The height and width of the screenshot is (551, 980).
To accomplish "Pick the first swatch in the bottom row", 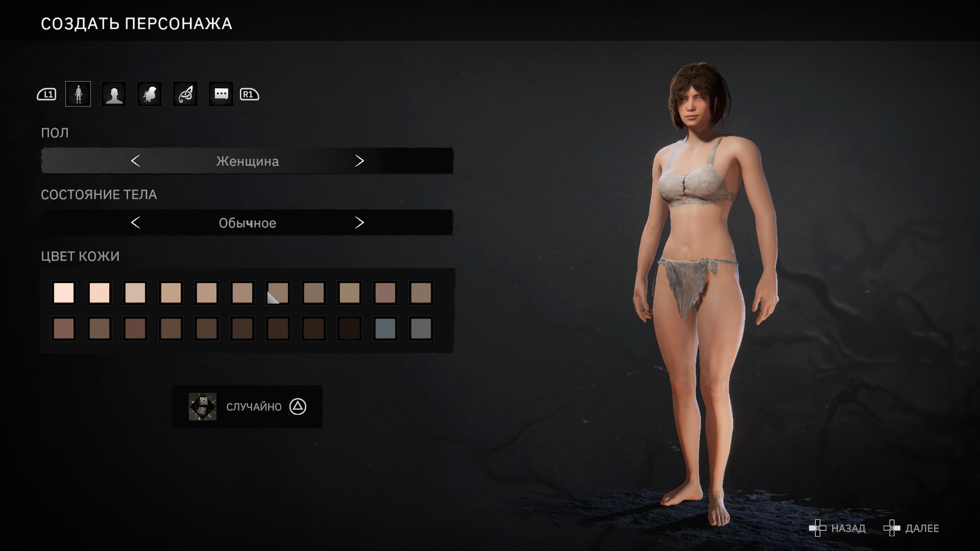I will (64, 329).
